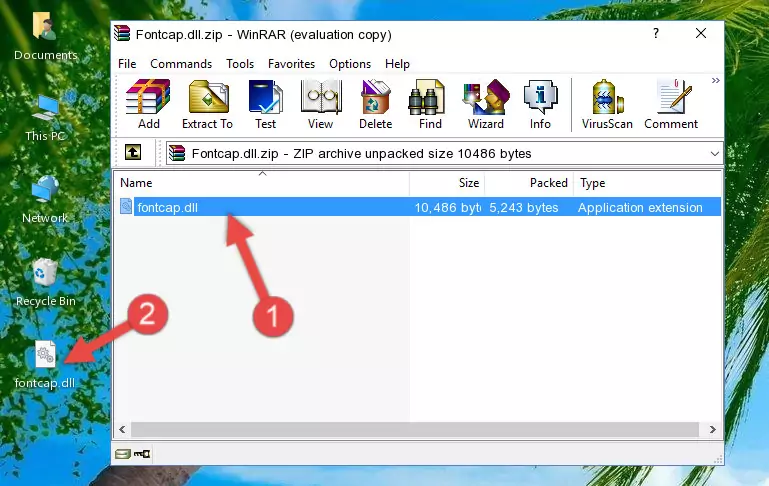Select the This PC desktop icon
Image resolution: width=769 pixels, height=486 pixels.
point(45,118)
